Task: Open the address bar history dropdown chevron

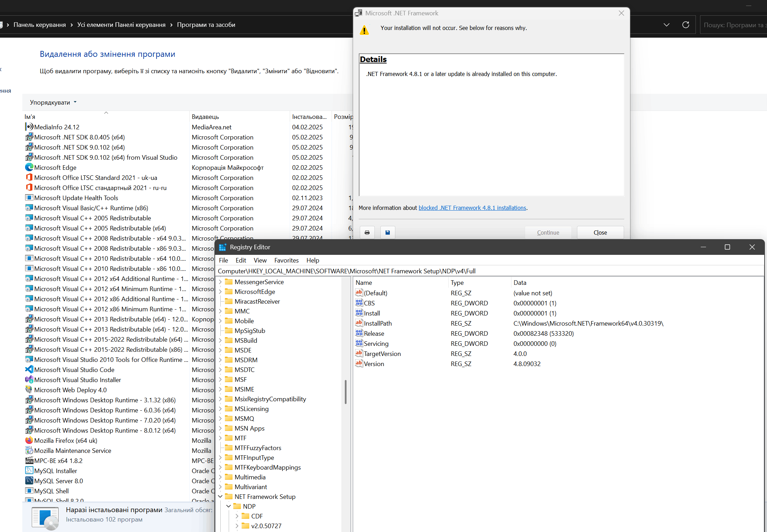Action: coord(666,25)
